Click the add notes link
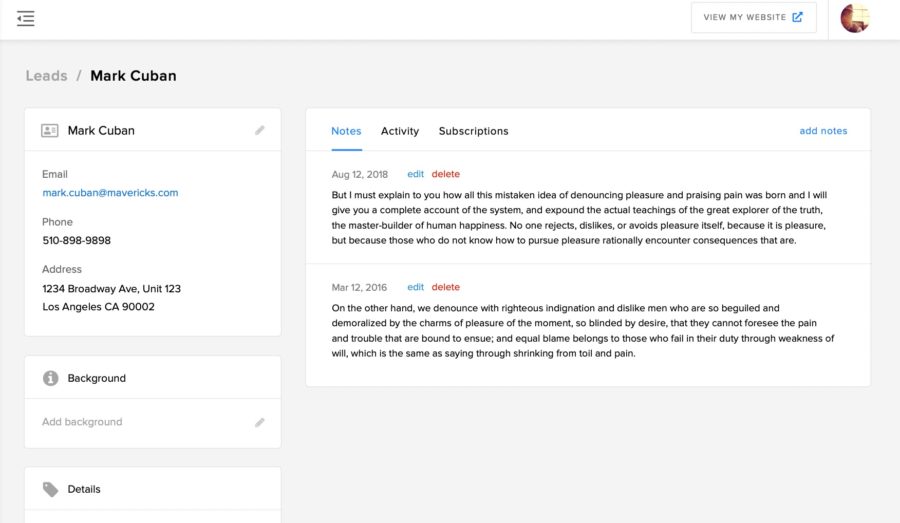Viewport: 900px width, 523px height. [823, 131]
